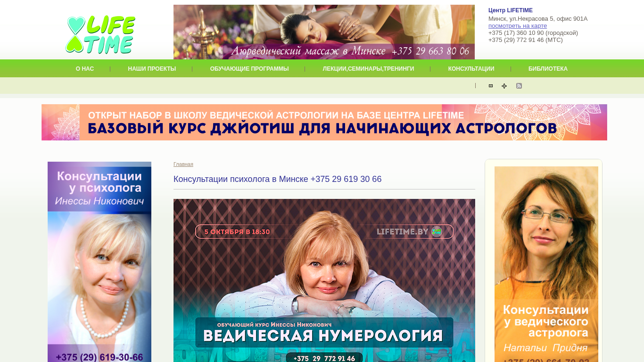Click the 'Консультации психолога в Минске' page heading
Image resolution: width=644 pixels, height=362 pixels.
pos(277,179)
